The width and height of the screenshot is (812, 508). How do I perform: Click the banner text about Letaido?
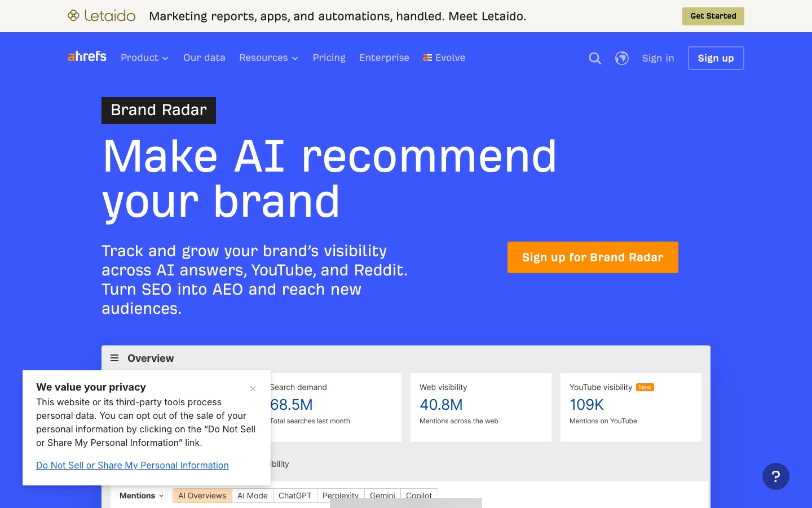point(337,16)
